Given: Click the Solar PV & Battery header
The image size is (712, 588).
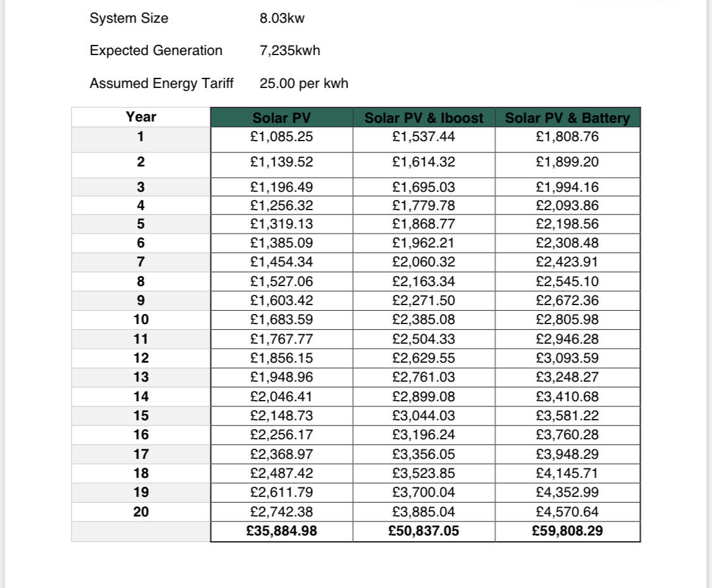Looking at the screenshot, I should (567, 118).
